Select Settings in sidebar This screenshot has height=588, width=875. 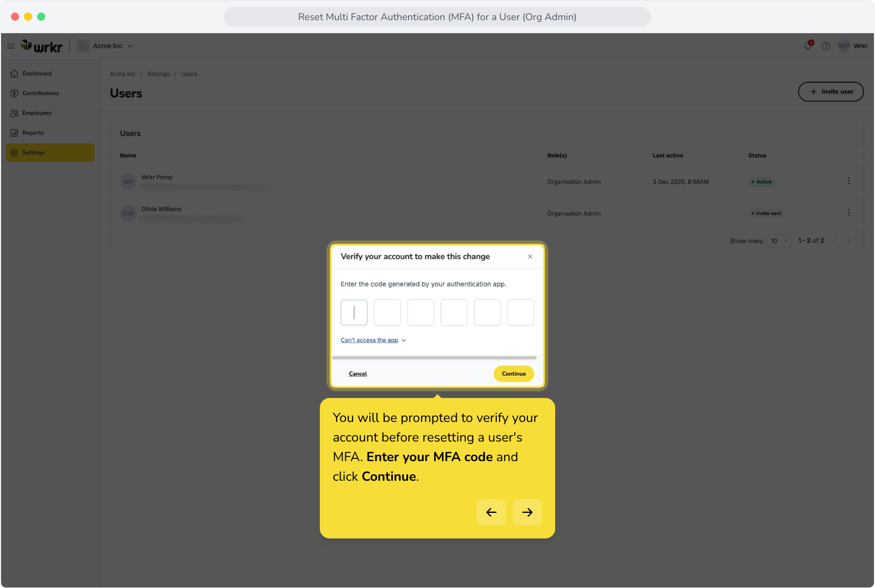(50, 152)
